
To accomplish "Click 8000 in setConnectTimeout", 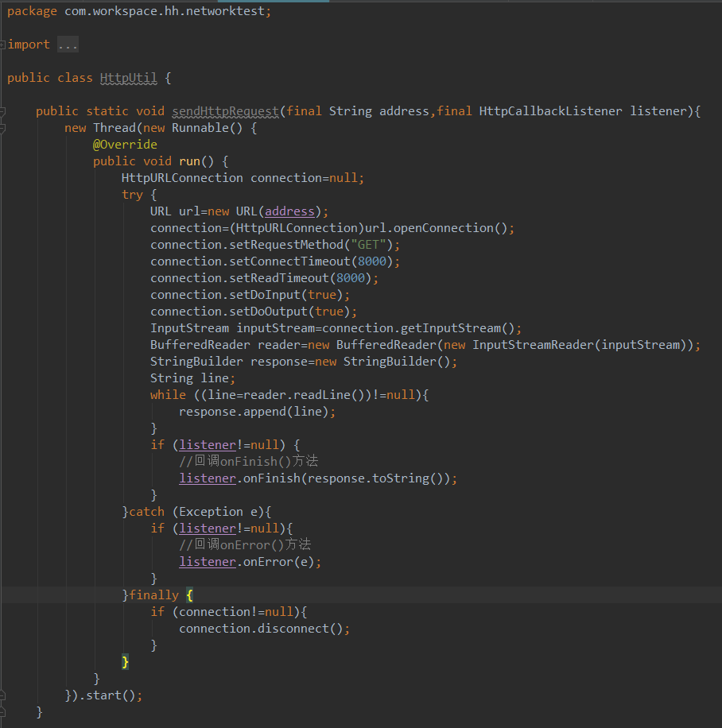I will [372, 261].
